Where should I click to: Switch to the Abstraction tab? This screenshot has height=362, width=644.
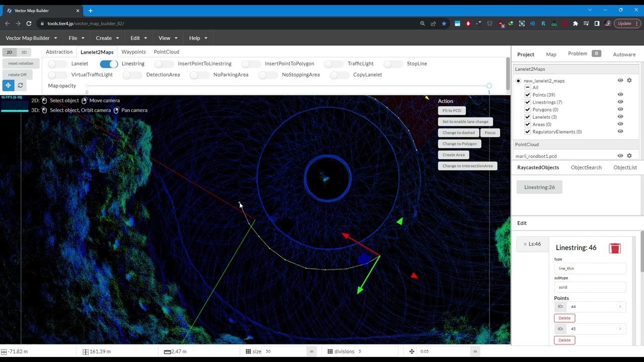coord(59,52)
